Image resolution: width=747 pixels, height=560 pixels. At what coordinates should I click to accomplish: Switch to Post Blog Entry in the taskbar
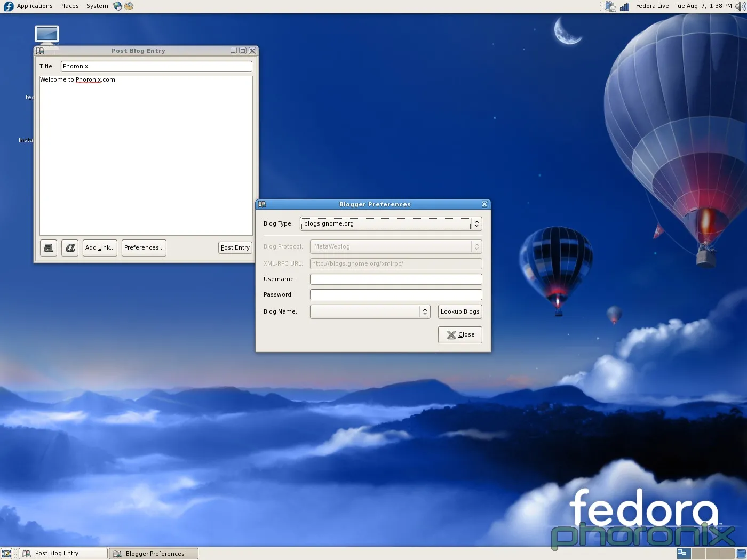pos(63,554)
